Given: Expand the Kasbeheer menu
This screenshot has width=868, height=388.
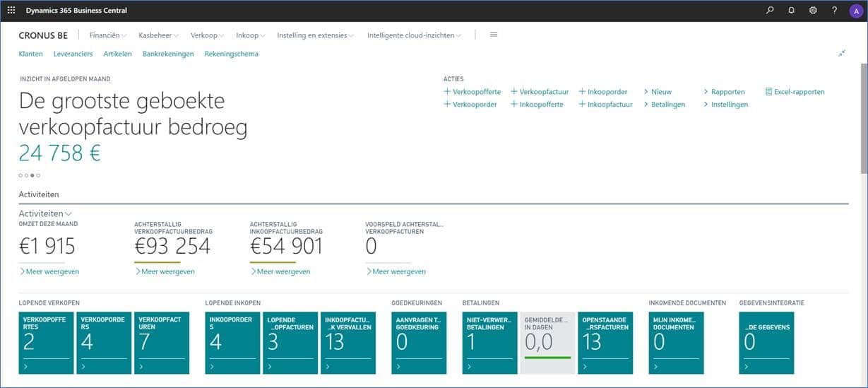Looking at the screenshot, I should [159, 35].
